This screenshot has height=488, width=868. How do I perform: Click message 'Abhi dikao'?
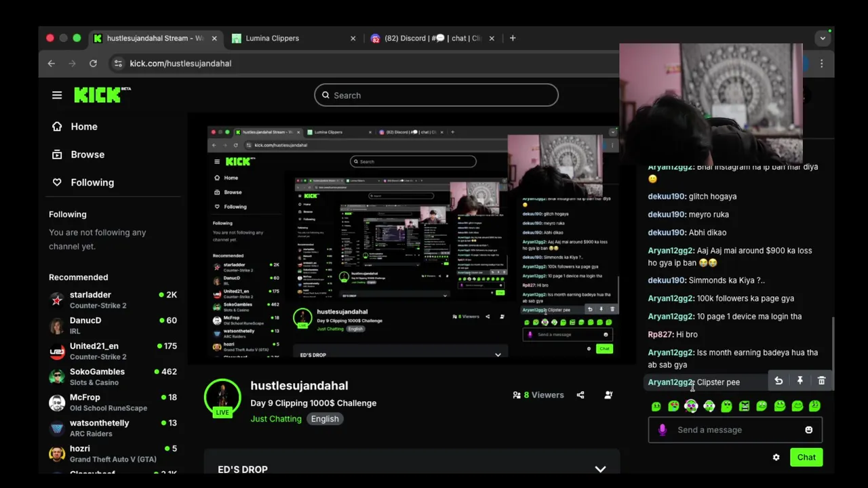pyautogui.click(x=707, y=232)
